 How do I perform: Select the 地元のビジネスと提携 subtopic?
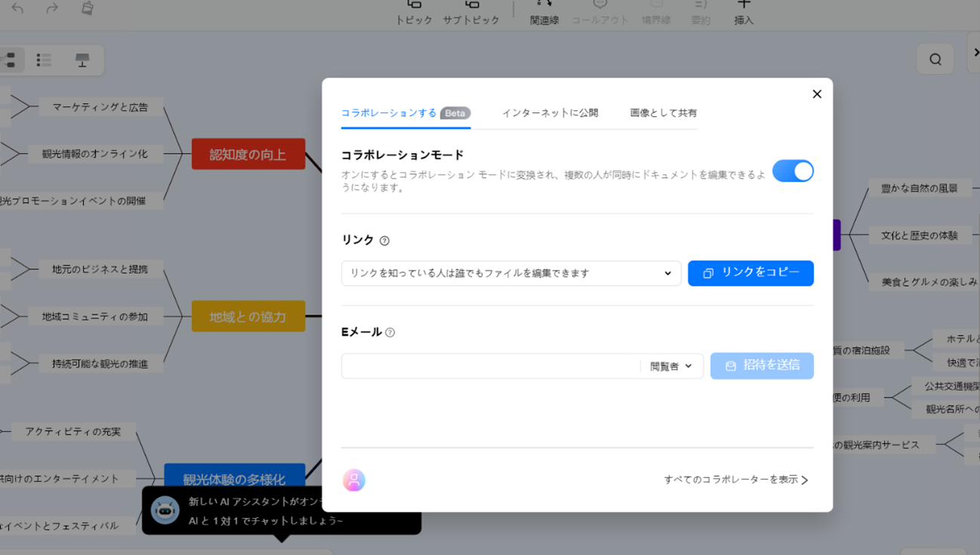point(100,269)
